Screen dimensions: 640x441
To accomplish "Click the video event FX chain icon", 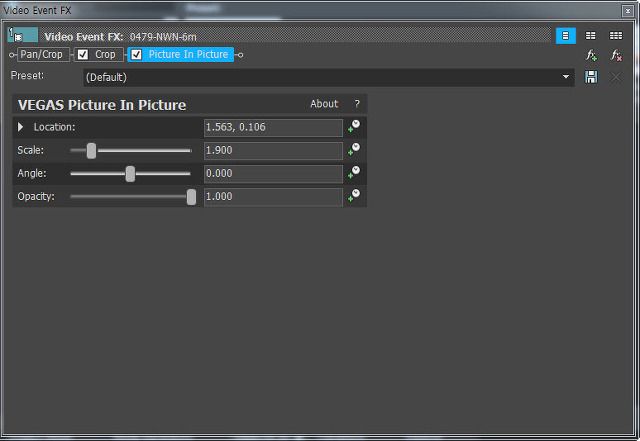I will 23,36.
